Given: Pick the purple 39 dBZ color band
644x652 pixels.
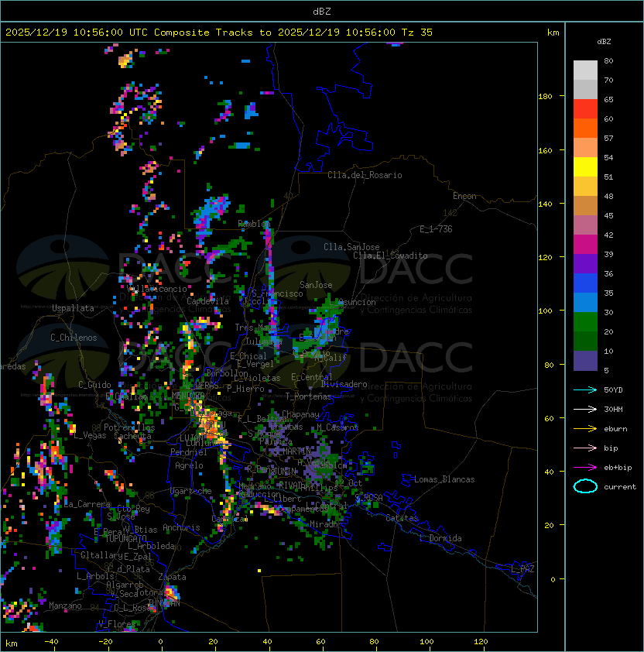Looking at the screenshot, I should point(585,263).
